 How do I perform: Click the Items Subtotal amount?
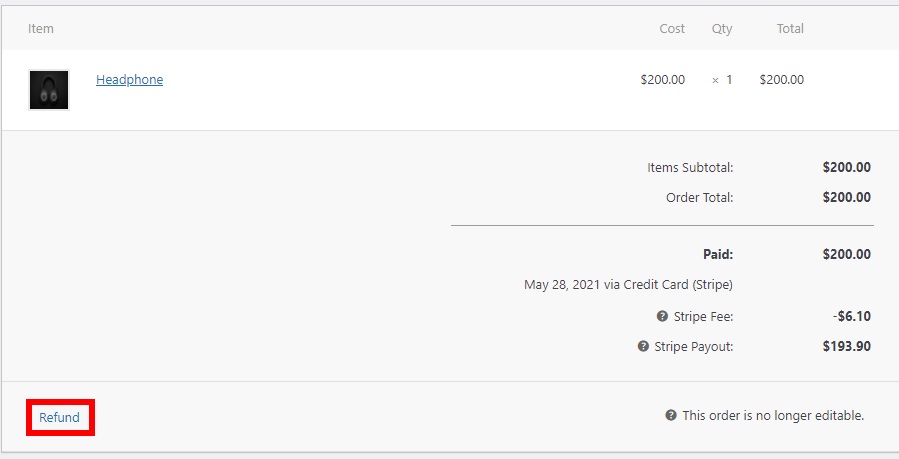click(x=846, y=167)
